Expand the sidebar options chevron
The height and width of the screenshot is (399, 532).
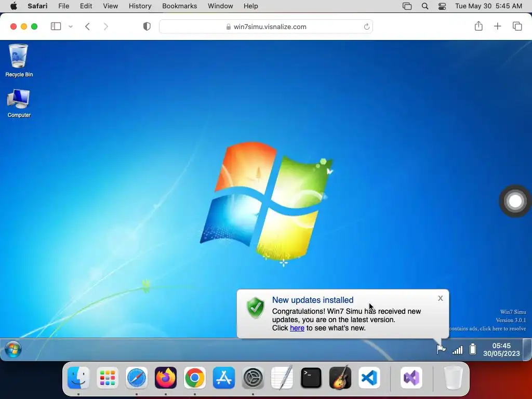[x=71, y=26]
